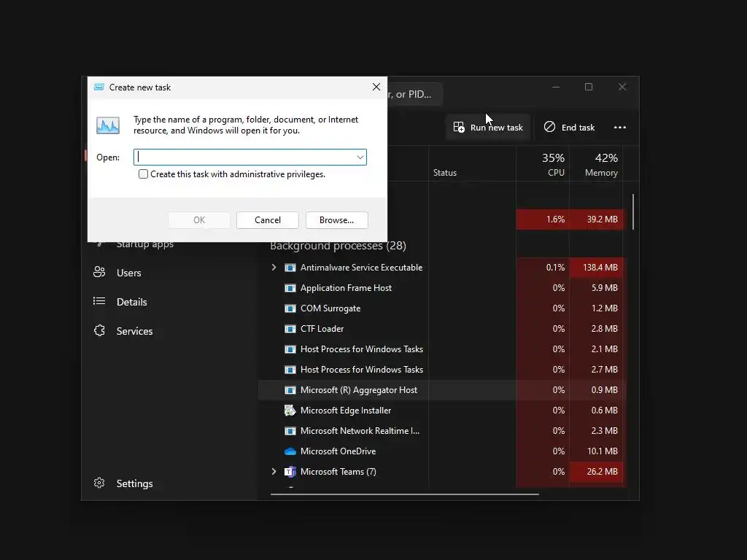Sort by the Status column header
The width and height of the screenshot is (747, 560).
click(x=472, y=164)
